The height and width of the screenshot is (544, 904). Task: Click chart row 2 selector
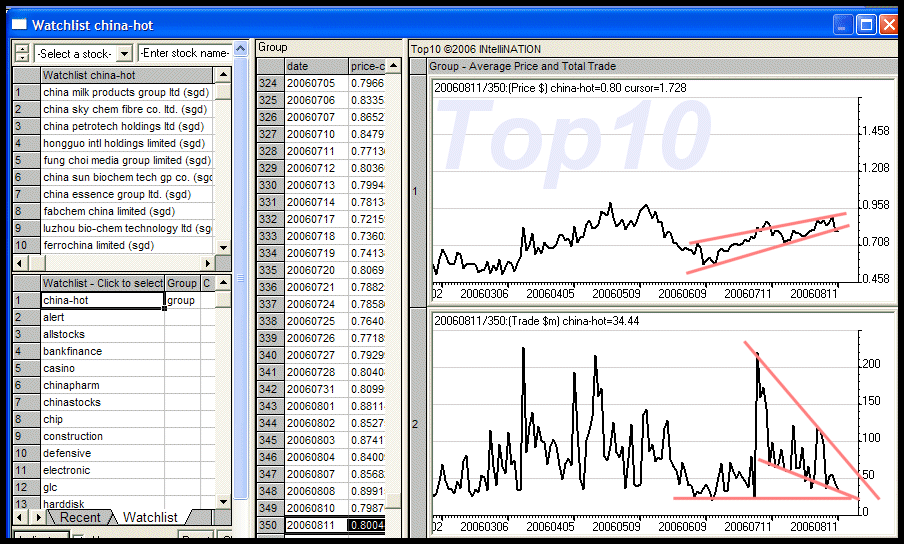pyautogui.click(x=417, y=424)
